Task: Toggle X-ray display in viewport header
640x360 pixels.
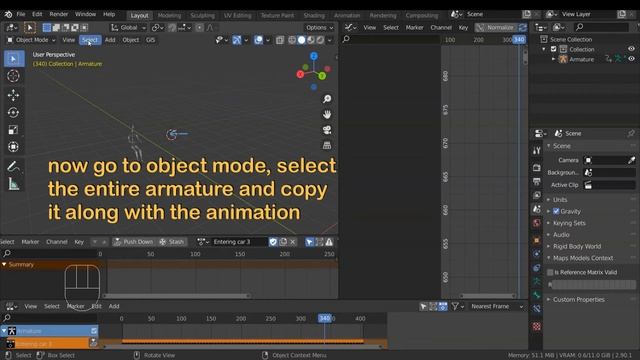Action: [280, 40]
